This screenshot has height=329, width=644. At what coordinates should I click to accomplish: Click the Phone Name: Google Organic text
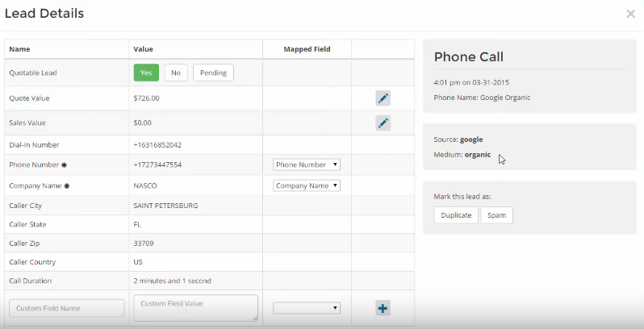coord(482,98)
